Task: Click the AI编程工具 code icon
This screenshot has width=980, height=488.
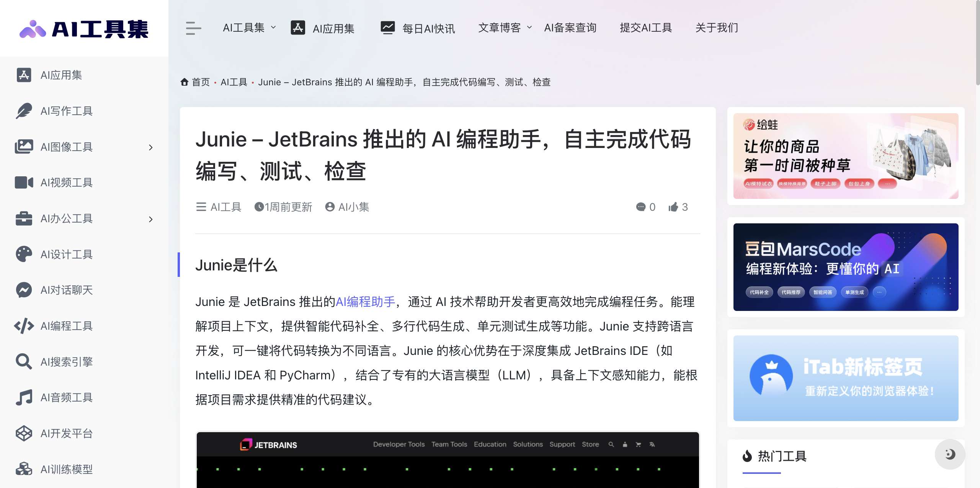Action: (24, 326)
